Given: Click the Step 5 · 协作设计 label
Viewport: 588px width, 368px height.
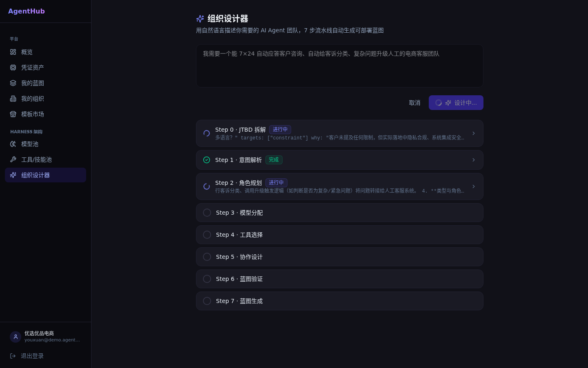Looking at the screenshot, I should [x=239, y=257].
